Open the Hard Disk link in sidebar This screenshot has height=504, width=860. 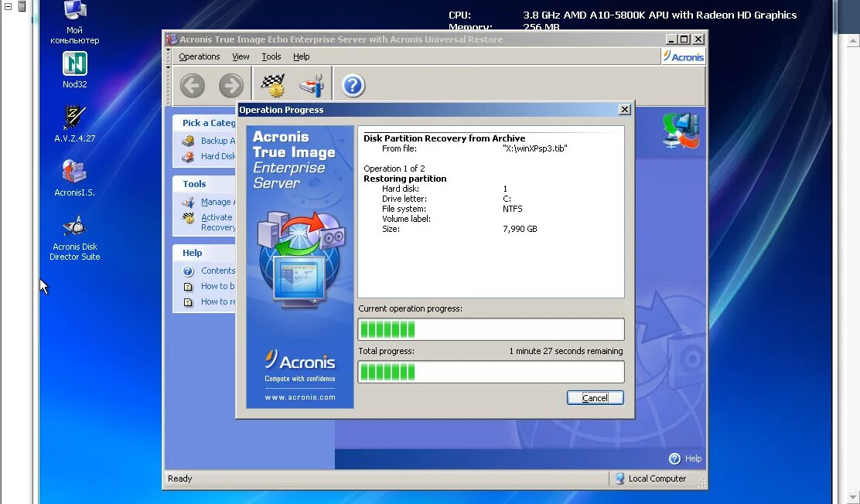[x=218, y=156]
